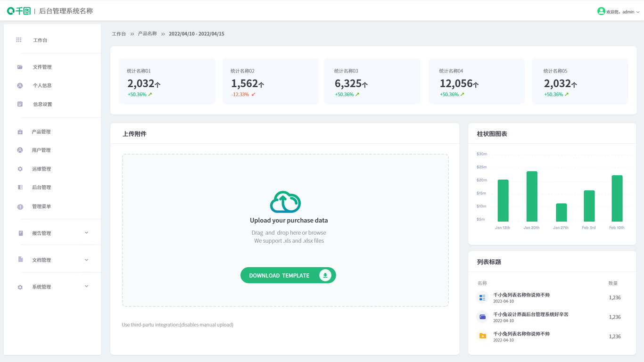Click the 千图 logo icon
The image size is (644, 362).
pos(19,11)
